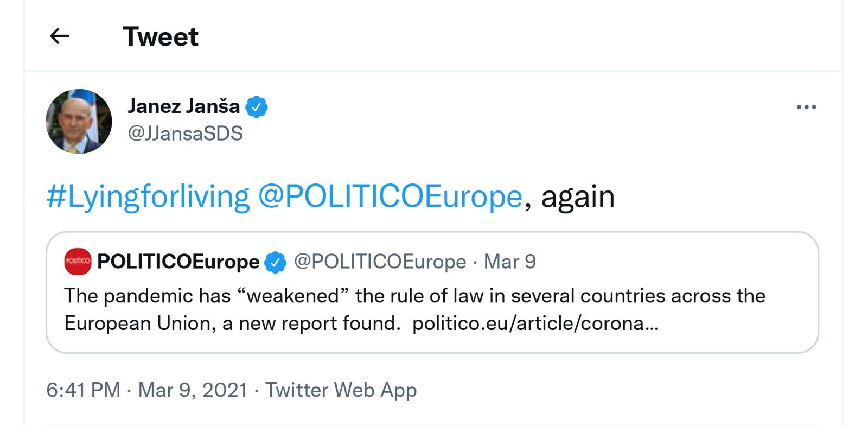This screenshot has height=426, width=868.
Task: Click the Mar 9 date on the quoted tweet
Action: [x=509, y=262]
